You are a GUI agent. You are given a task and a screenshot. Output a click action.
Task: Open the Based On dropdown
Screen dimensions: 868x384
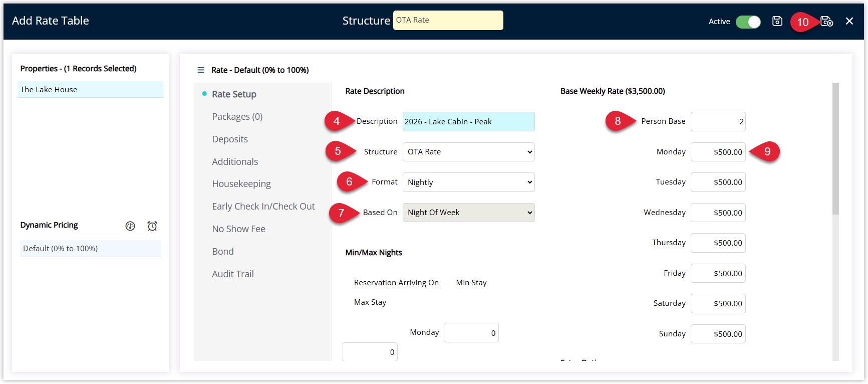tap(468, 213)
